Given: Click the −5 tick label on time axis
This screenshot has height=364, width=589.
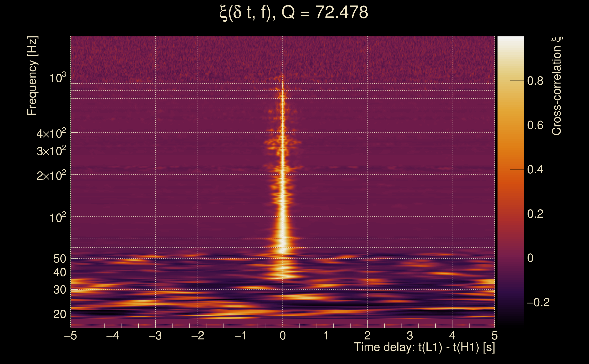Looking at the screenshot, I should coord(71,336).
